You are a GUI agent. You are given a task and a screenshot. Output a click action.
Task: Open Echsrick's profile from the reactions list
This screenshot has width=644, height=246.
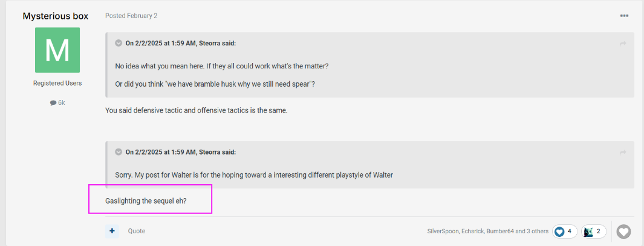(472, 231)
